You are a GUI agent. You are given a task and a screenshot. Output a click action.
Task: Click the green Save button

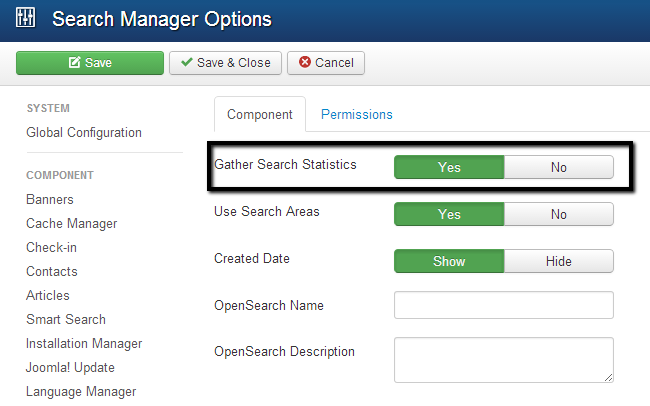point(89,62)
